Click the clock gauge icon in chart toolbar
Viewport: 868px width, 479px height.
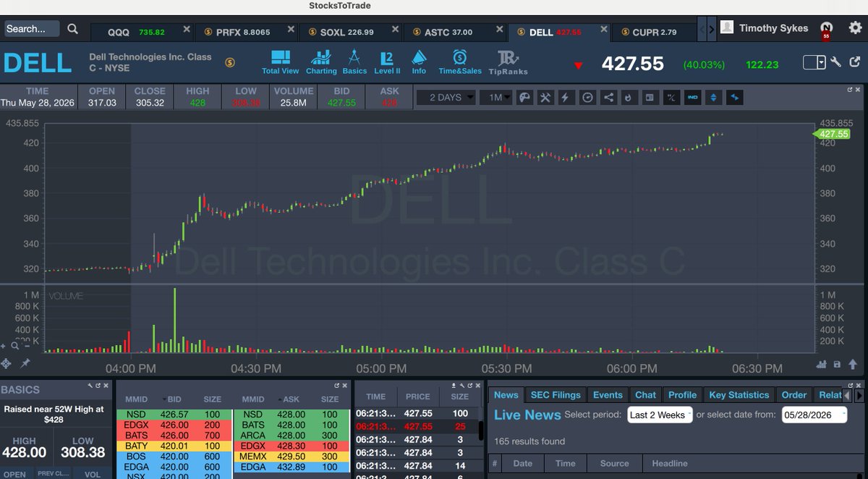click(588, 97)
